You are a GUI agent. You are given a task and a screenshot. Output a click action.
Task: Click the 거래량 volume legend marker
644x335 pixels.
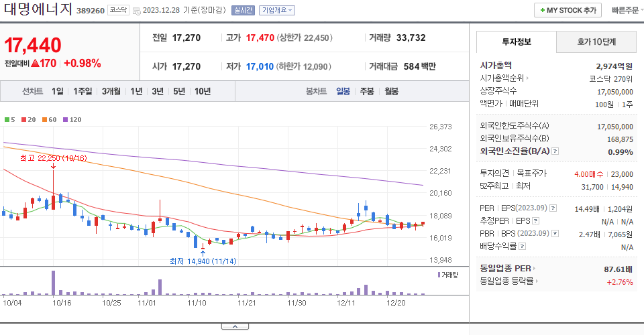439,275
